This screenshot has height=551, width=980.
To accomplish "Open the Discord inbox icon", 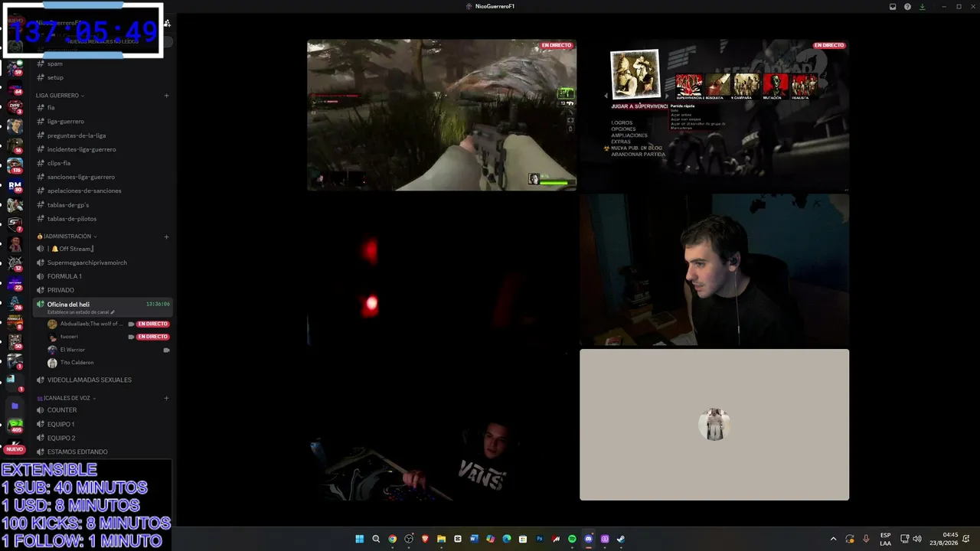I will coord(893,7).
